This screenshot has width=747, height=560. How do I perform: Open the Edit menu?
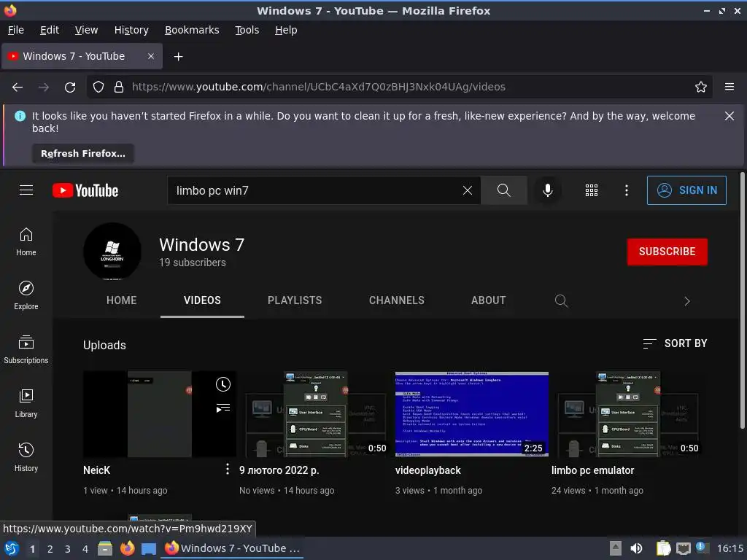(50, 30)
